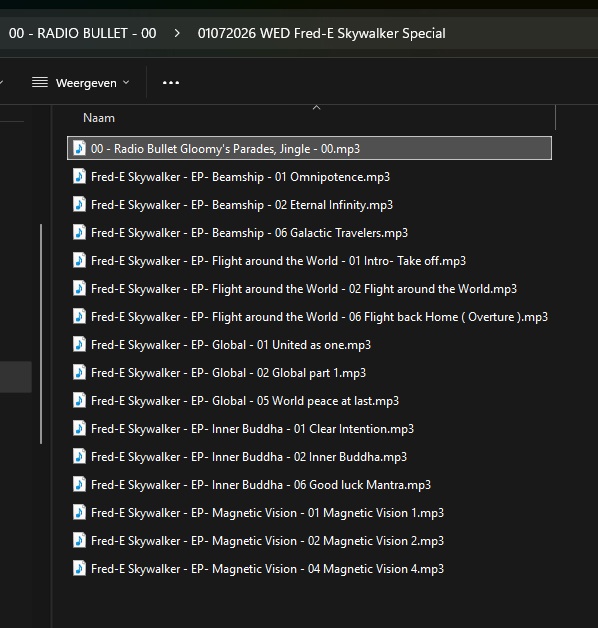Toggle sort direction arrow above Naam column

[316, 107]
